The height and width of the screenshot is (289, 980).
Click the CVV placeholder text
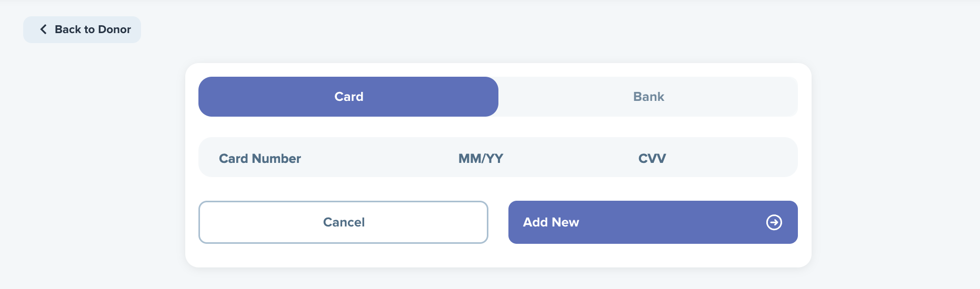[652, 158]
